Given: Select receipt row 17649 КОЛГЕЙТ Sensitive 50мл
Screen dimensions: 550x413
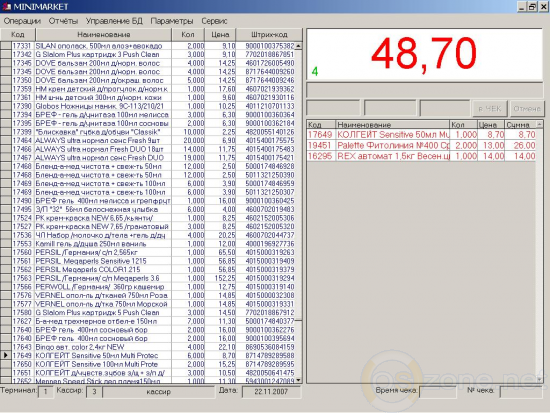Looking at the screenshot, I should (x=422, y=135).
